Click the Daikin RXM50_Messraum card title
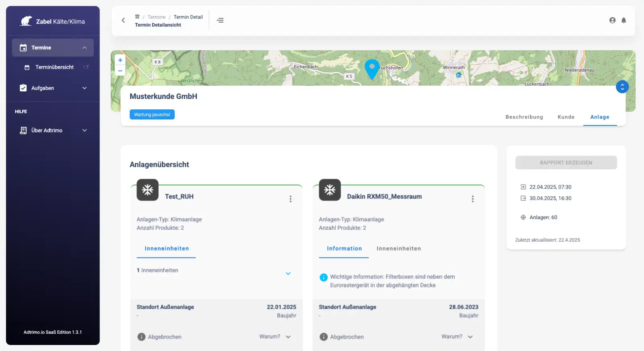644x351 pixels. 384,197
